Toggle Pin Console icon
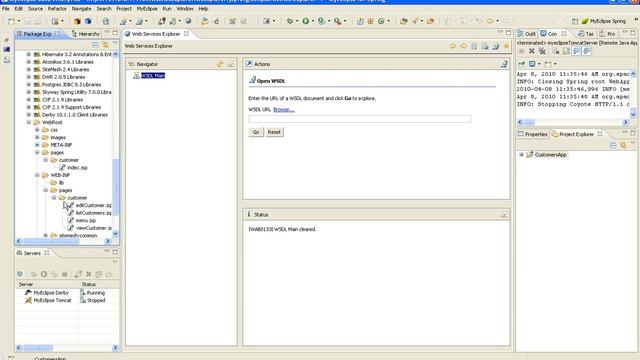Screen dimensions: 640x360 pyautogui.click(x=522, y=64)
